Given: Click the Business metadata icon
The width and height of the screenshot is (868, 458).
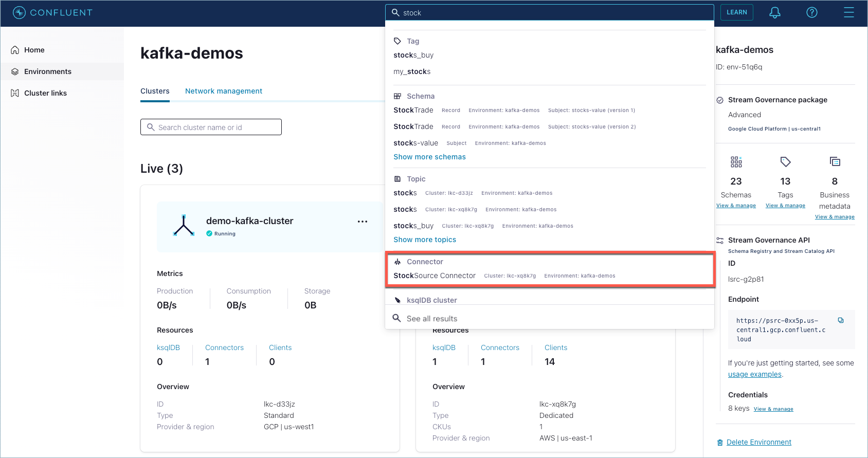Looking at the screenshot, I should (x=835, y=162).
